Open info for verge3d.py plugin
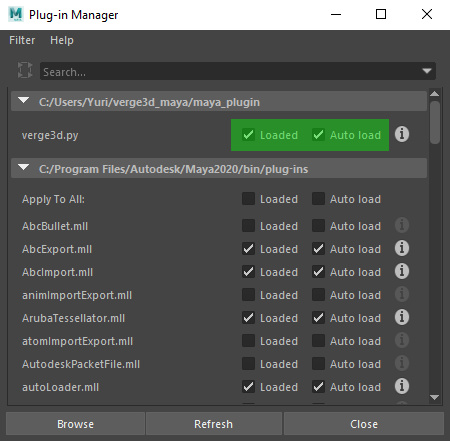 coord(402,135)
